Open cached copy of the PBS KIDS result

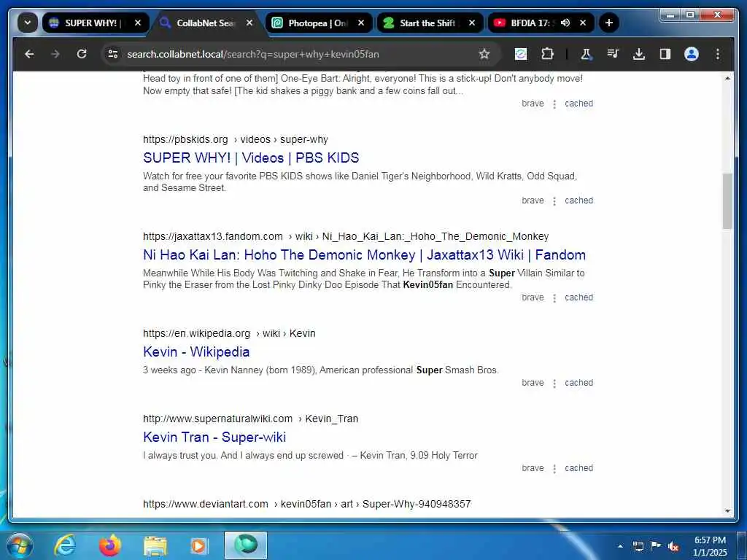pyautogui.click(x=578, y=201)
